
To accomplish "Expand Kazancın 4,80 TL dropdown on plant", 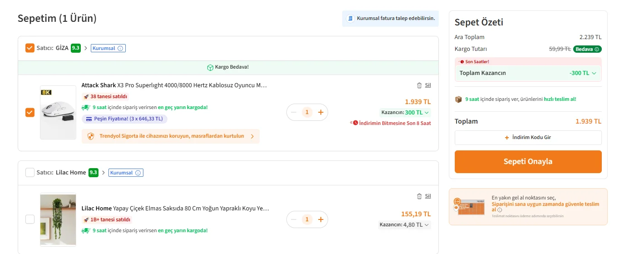I will tap(405, 224).
